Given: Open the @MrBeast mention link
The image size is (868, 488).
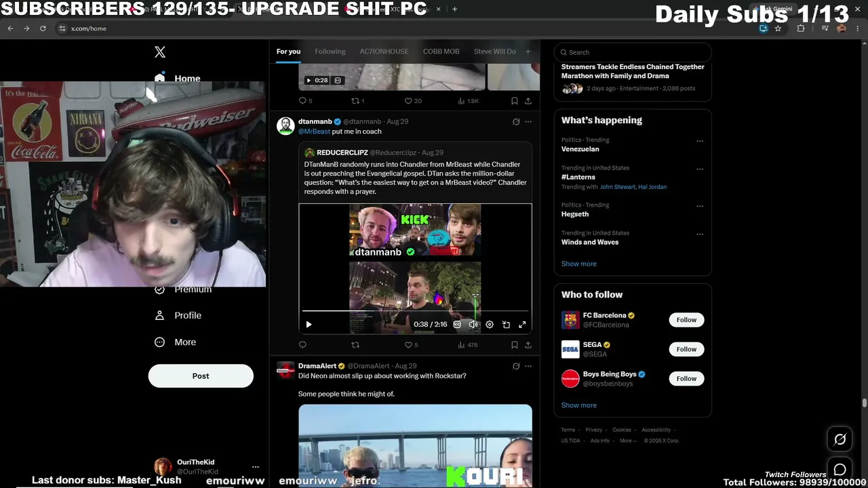Looking at the screenshot, I should [x=314, y=131].
